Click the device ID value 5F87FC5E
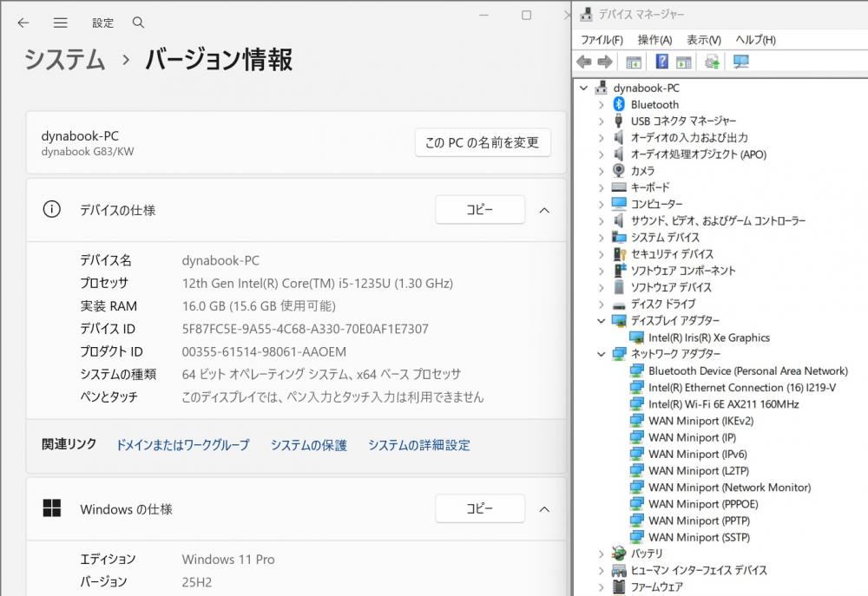The width and height of the screenshot is (868, 596). point(305,329)
